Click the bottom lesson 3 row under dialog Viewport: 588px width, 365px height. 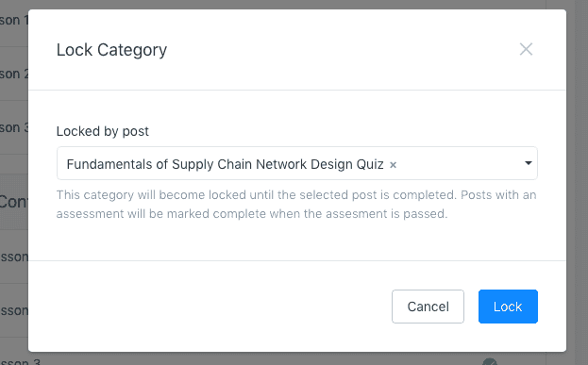[21, 361]
